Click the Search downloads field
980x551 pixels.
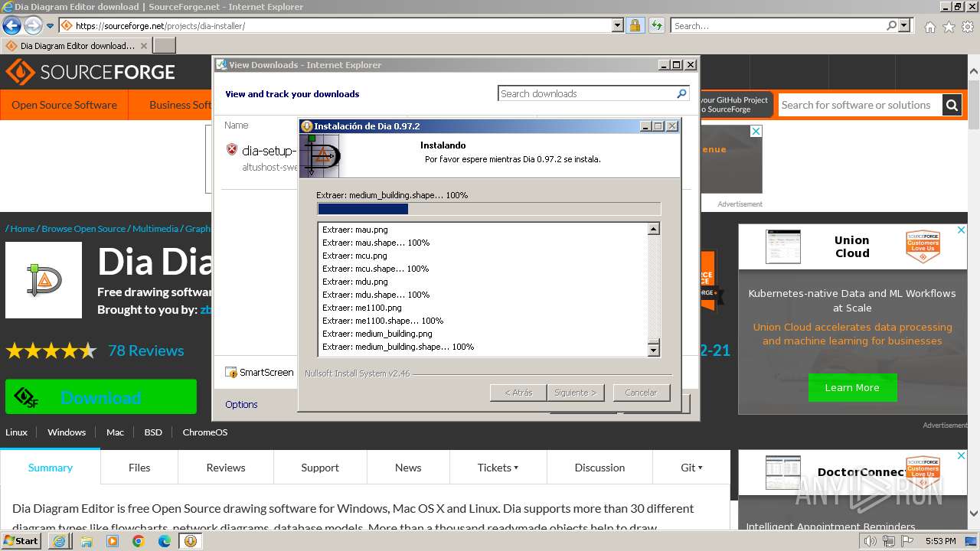coord(586,93)
